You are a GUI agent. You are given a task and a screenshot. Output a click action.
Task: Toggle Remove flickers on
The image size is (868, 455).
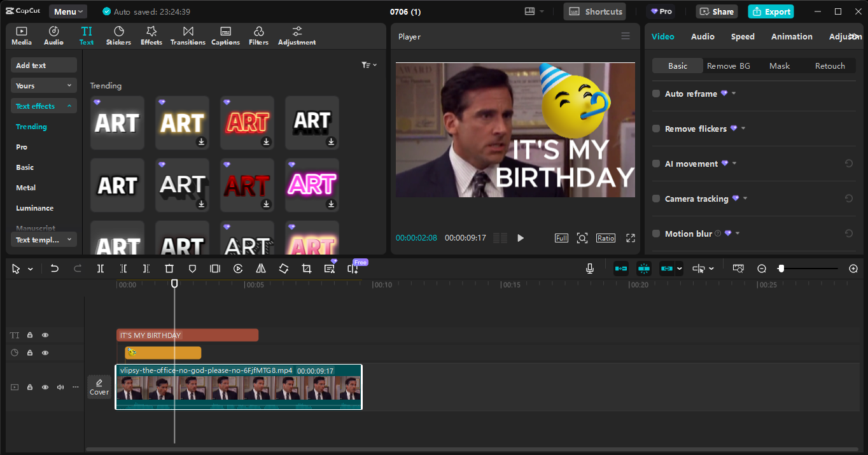click(x=655, y=129)
